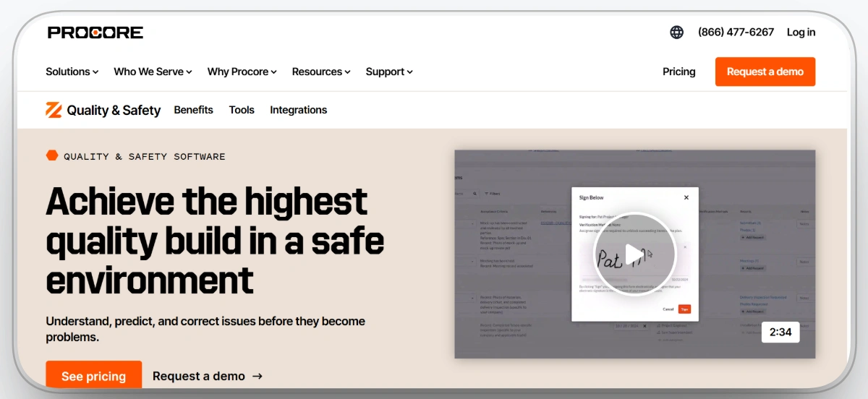Click the headline Achieve the highest quality build

point(215,241)
